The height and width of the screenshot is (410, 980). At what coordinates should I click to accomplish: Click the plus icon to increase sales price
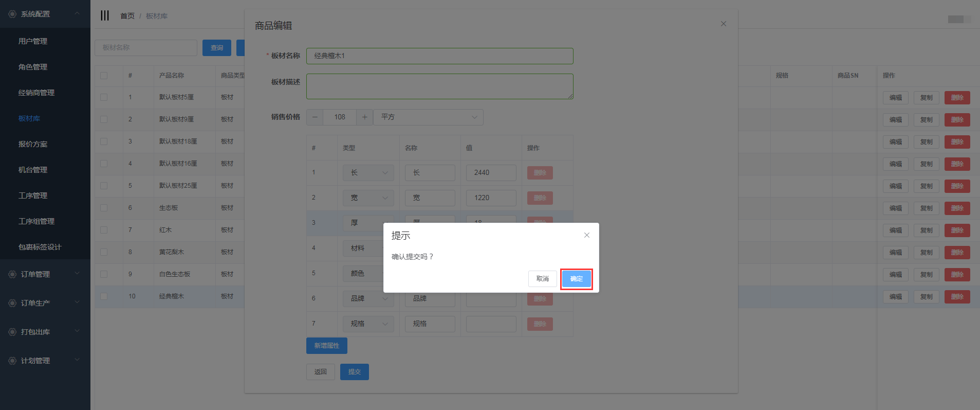click(x=364, y=117)
